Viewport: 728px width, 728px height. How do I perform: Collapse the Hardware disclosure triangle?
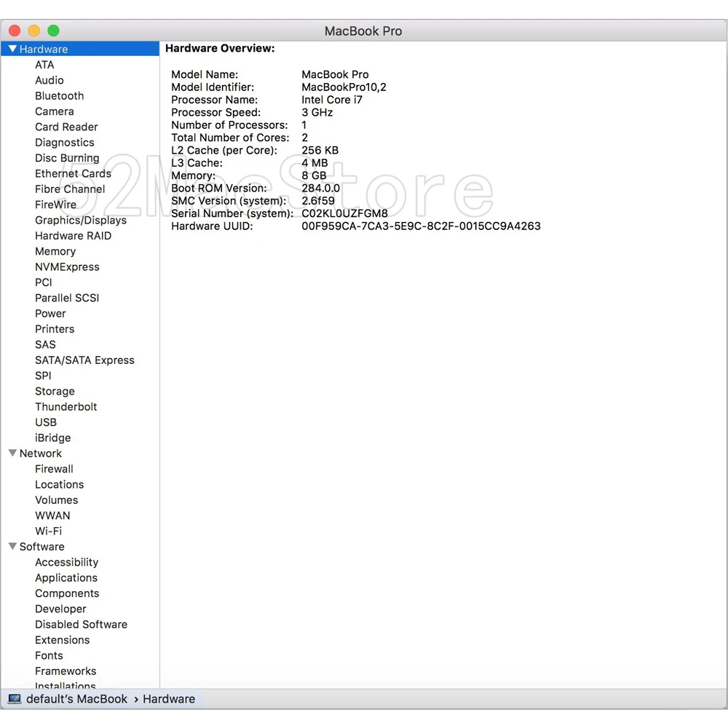(12, 49)
